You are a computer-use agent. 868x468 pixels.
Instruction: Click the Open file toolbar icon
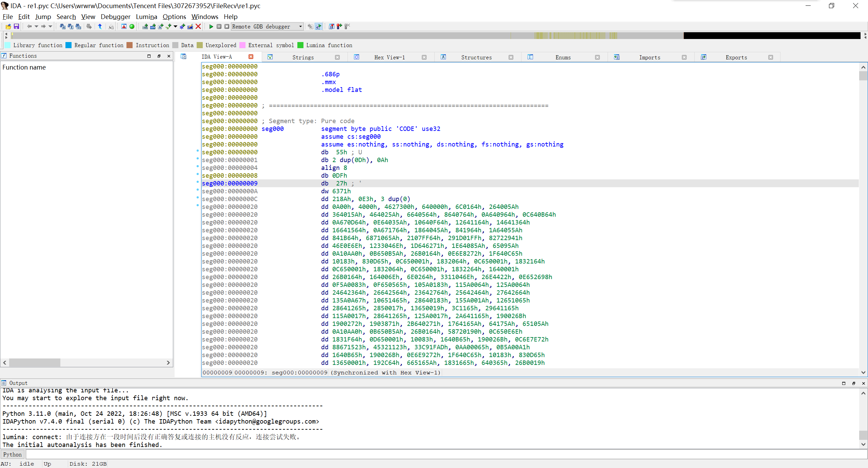click(x=8, y=26)
